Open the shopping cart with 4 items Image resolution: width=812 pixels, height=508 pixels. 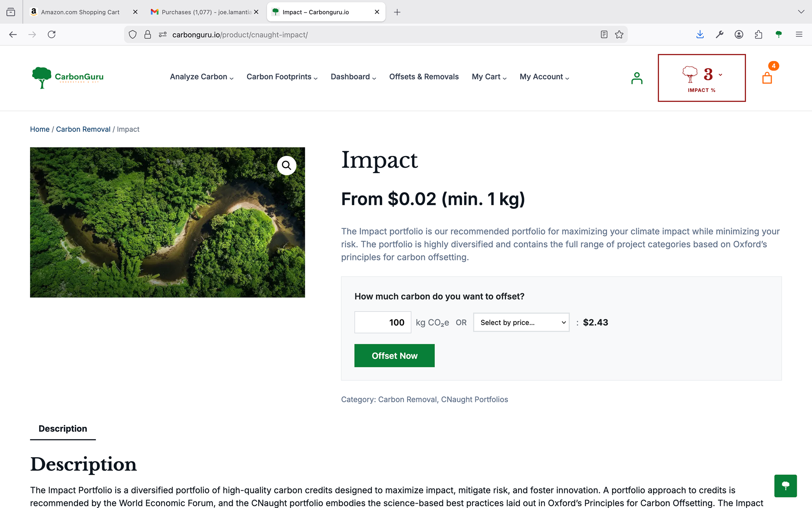pos(767,78)
